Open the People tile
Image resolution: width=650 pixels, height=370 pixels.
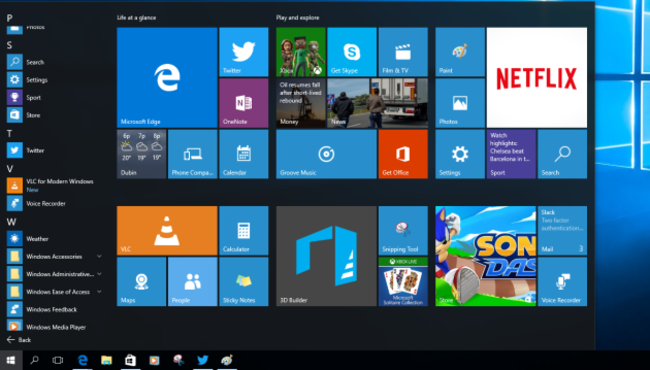[193, 282]
